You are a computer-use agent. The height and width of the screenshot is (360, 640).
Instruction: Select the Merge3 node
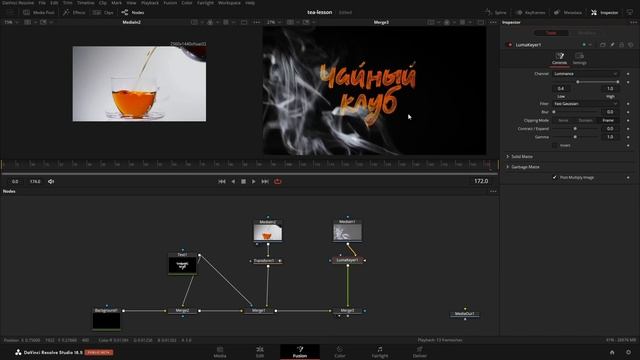[x=347, y=311]
